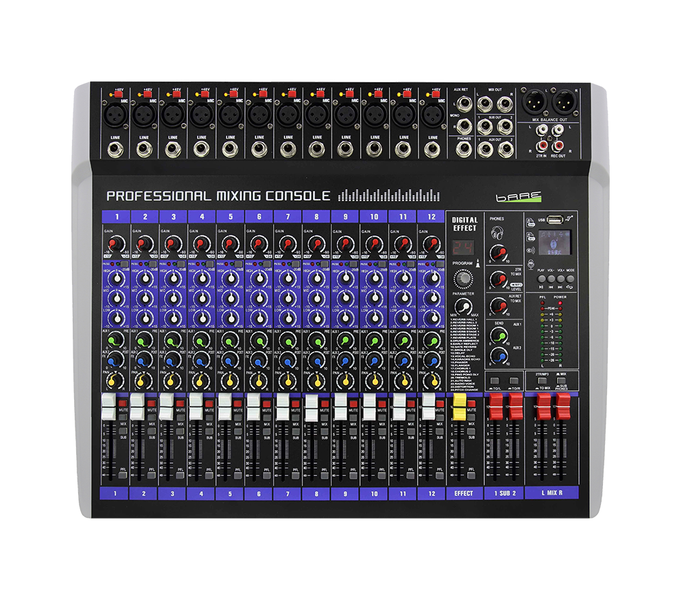The image size is (677, 616).
Task: Click the VOL+ button left of MODE
Action: click(560, 279)
